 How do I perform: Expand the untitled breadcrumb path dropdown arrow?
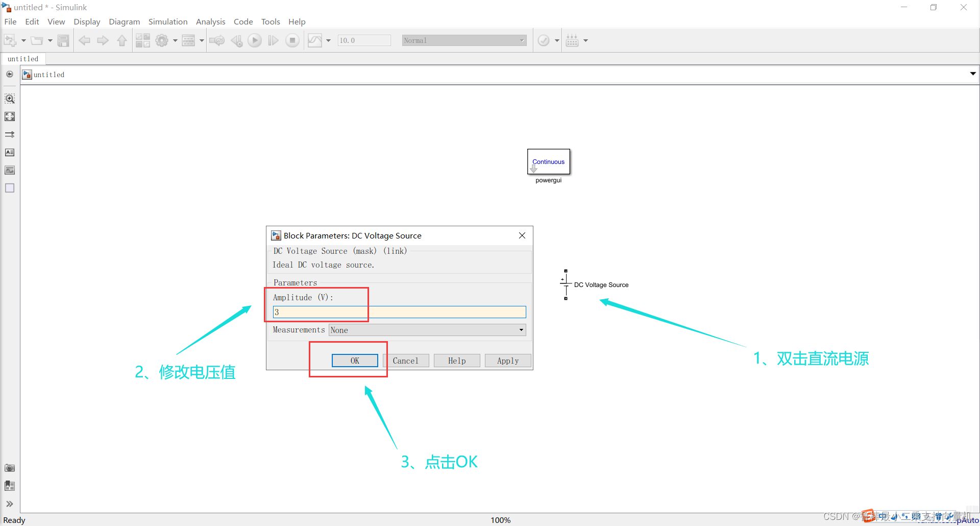(973, 74)
